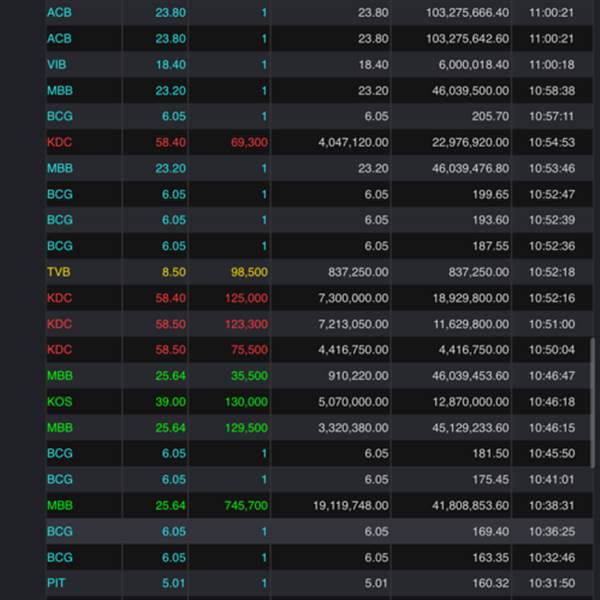Click BCG cumulative 187.55
Viewport: 600px width, 600px height.
[491, 246]
